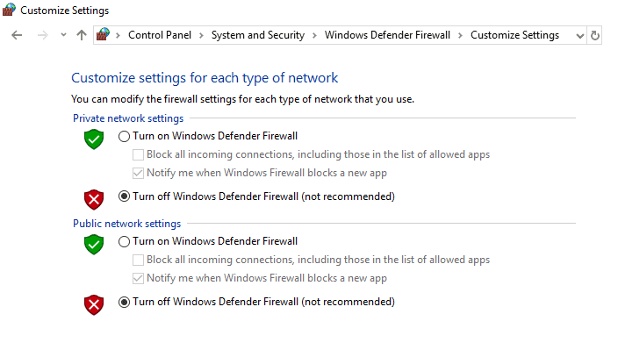
Task: Click firewall icon in address bar
Action: coord(104,35)
